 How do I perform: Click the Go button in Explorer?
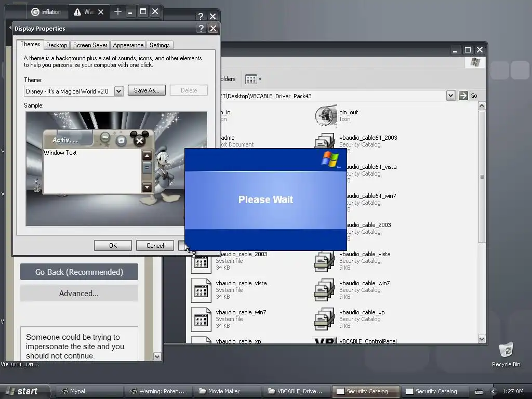pyautogui.click(x=468, y=96)
